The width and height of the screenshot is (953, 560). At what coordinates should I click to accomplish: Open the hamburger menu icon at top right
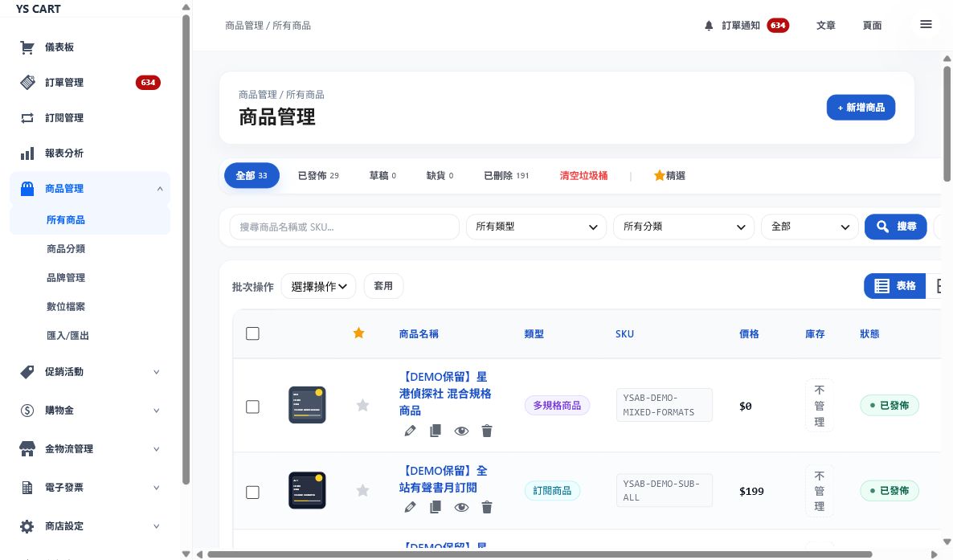[926, 24]
